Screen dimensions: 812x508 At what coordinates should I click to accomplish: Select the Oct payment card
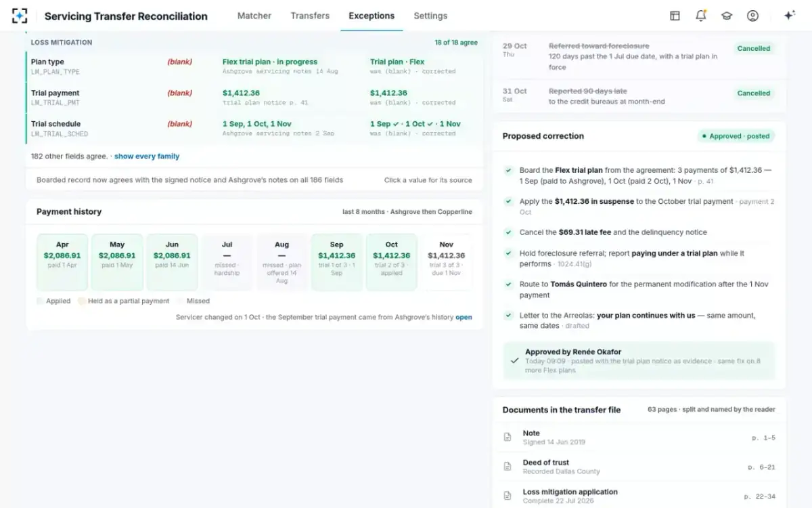[392, 262]
